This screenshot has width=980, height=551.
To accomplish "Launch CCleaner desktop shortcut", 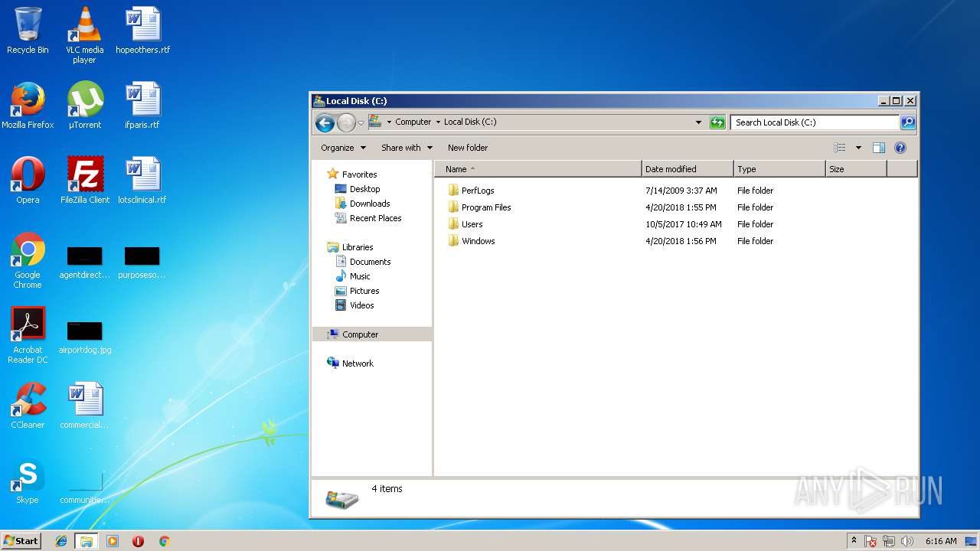I will pyautogui.click(x=28, y=406).
